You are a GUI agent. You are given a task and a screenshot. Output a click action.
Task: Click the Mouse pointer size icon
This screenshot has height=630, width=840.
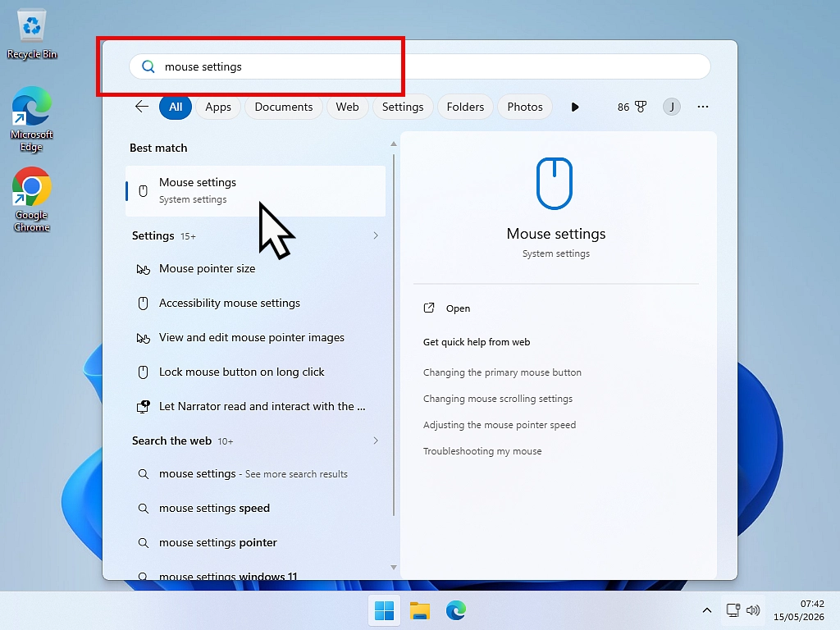(x=143, y=269)
